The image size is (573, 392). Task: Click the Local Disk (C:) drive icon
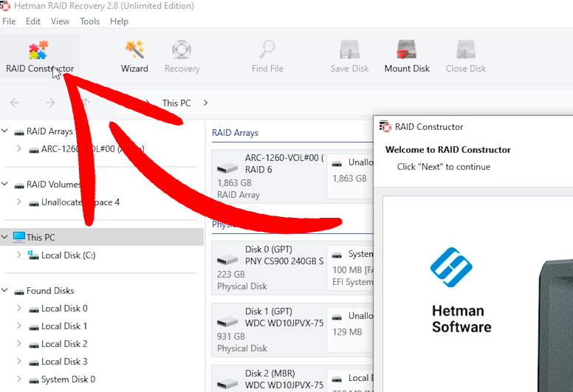tap(33, 255)
